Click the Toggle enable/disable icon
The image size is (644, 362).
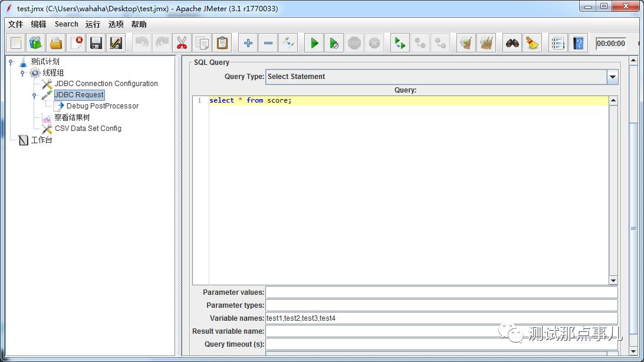(x=288, y=42)
